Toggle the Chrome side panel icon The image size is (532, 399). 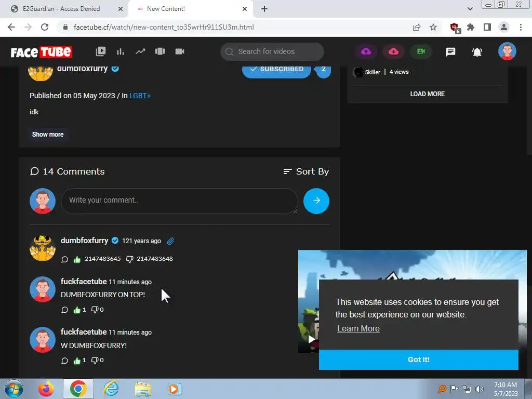pyautogui.click(x=487, y=27)
